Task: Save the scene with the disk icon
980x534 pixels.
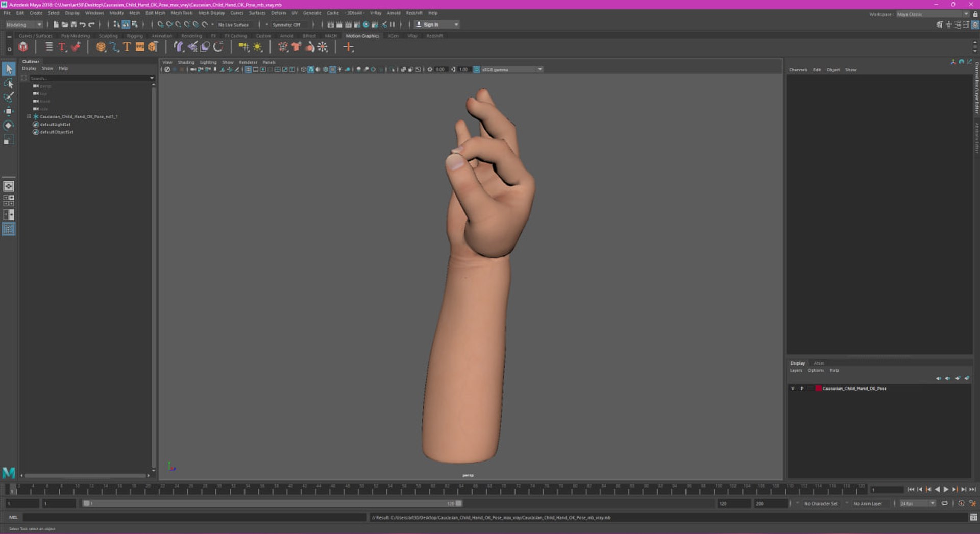Action: (x=73, y=25)
